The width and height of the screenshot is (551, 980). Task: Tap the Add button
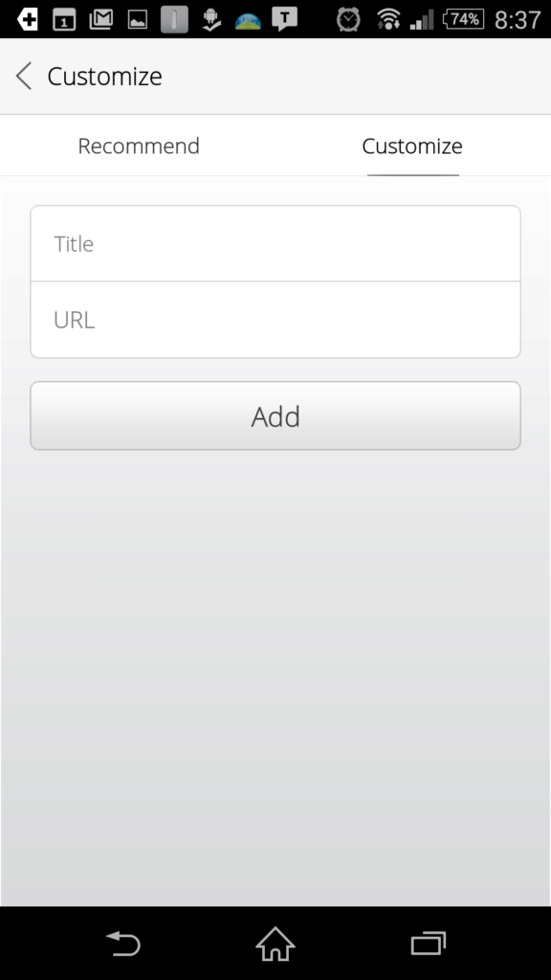coord(275,415)
